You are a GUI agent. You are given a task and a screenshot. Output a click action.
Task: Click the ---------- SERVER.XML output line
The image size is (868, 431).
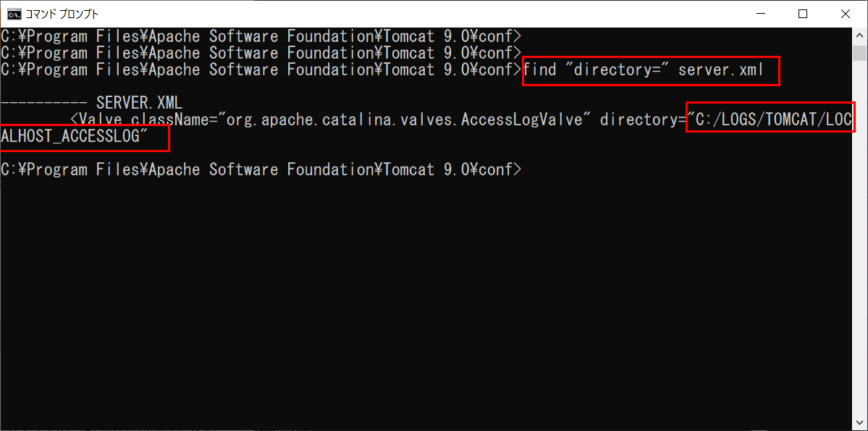click(x=92, y=103)
